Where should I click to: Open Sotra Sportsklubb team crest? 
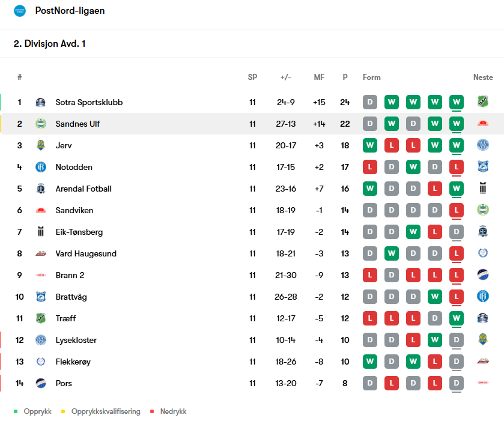tap(40, 102)
